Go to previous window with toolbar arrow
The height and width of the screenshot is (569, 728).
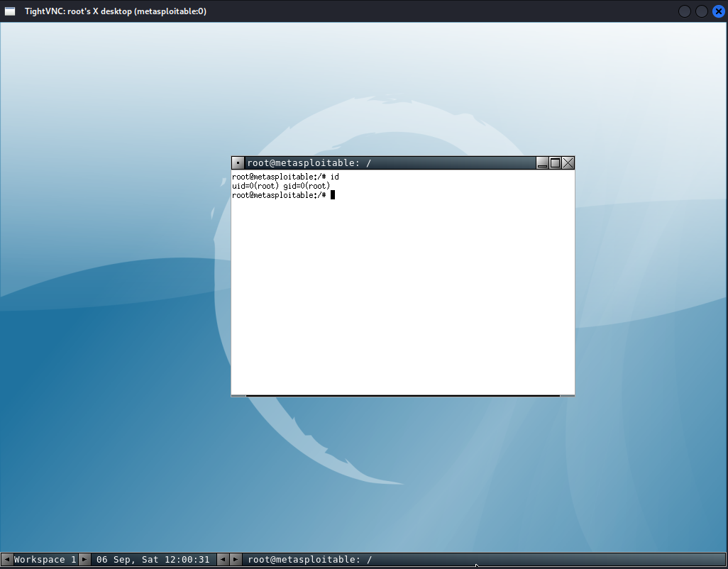[223, 560]
